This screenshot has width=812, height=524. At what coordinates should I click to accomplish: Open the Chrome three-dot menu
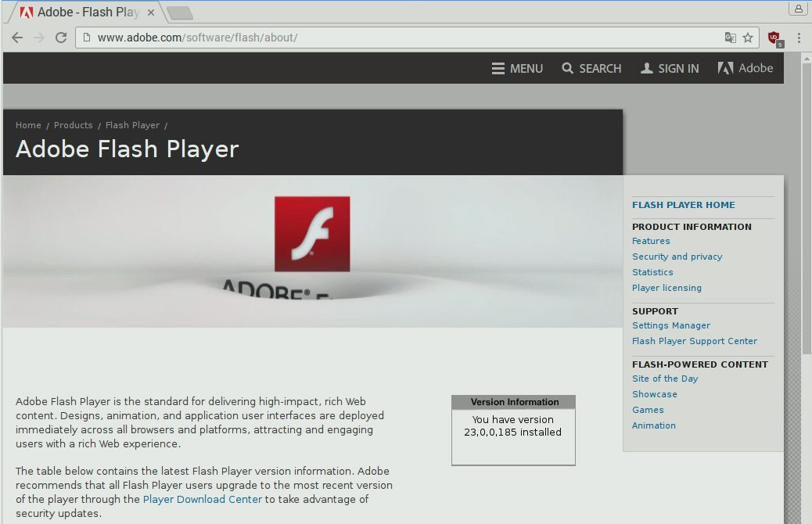(799, 38)
